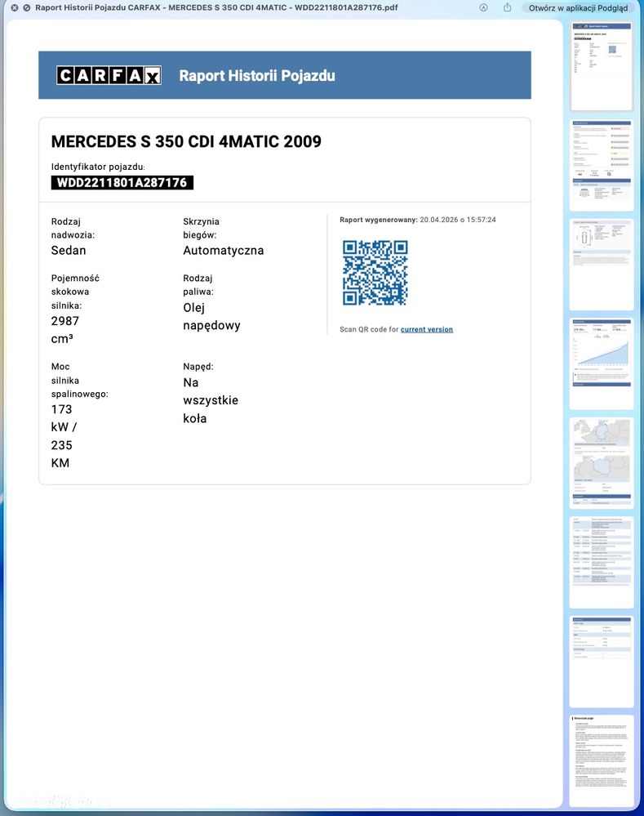
Task: Open page 8 thumbnail with disclaimer text
Action: pos(602,760)
